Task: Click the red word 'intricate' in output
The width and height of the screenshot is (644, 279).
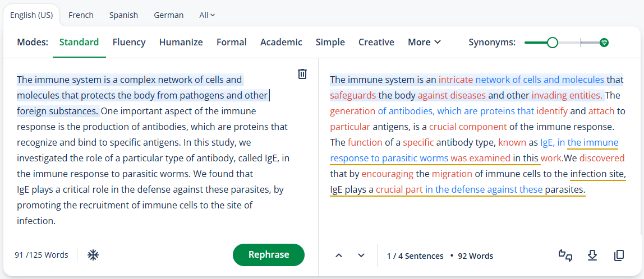Action: click(456, 79)
